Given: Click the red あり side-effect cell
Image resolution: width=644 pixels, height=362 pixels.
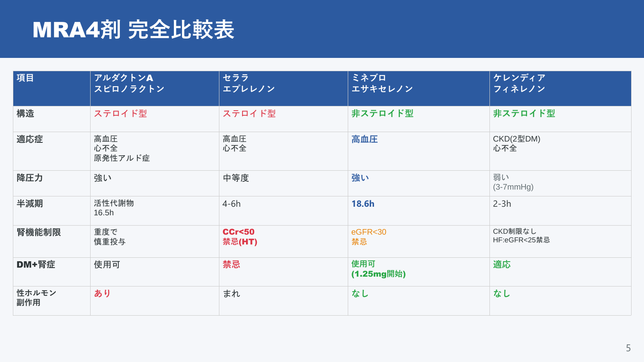Looking at the screenshot, I should 155,301.
